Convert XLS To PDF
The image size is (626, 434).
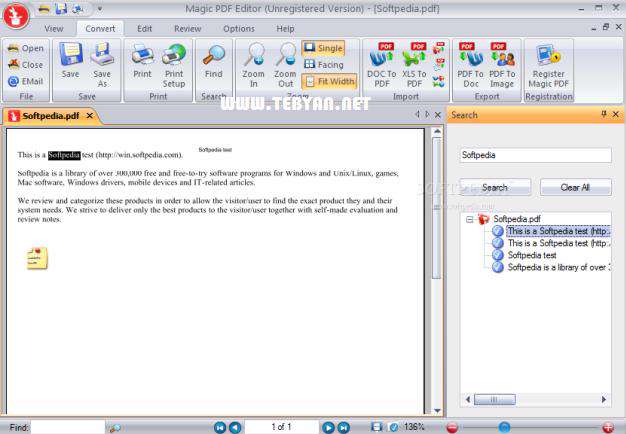tap(414, 65)
